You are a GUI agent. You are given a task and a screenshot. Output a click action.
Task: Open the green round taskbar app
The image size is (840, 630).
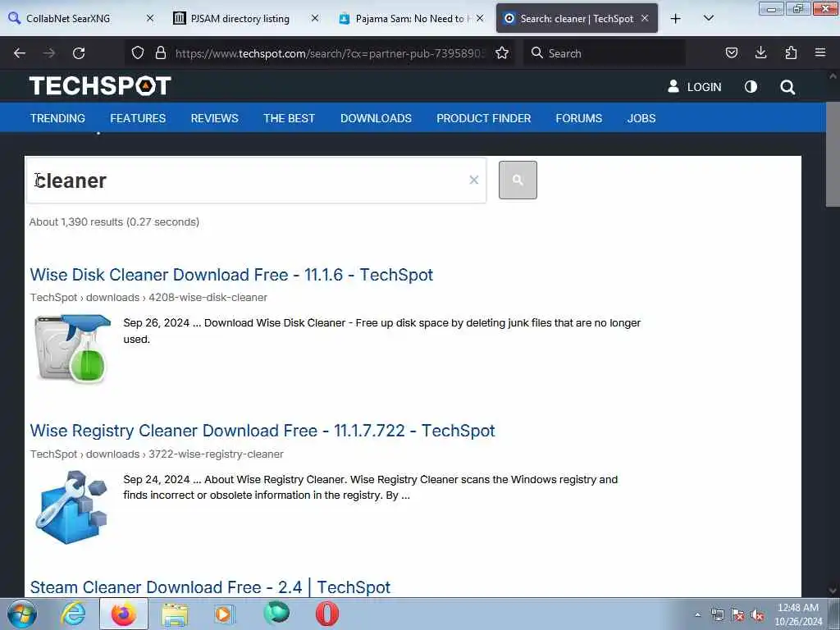(276, 614)
